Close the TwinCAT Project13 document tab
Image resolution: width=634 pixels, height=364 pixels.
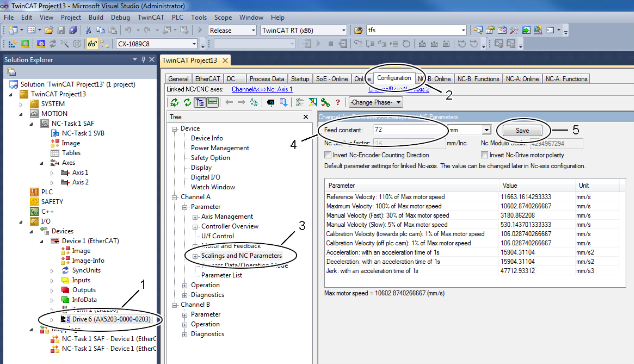point(225,61)
